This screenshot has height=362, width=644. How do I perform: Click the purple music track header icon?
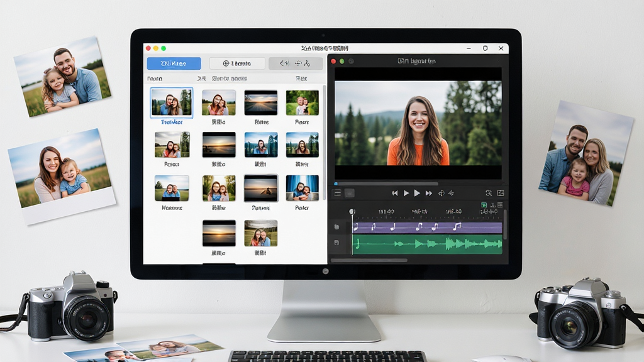(x=337, y=227)
